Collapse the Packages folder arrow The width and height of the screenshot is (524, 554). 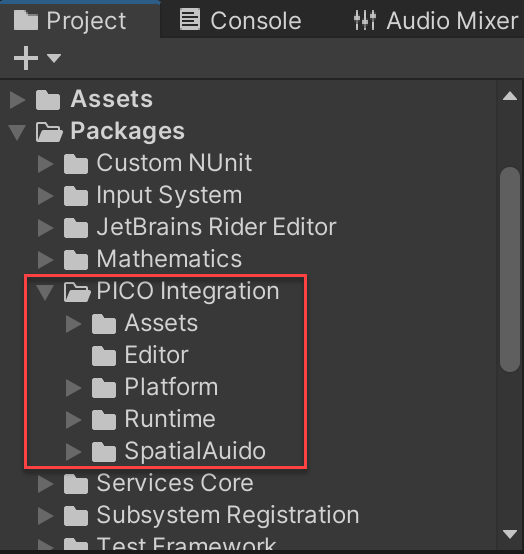pos(17,132)
